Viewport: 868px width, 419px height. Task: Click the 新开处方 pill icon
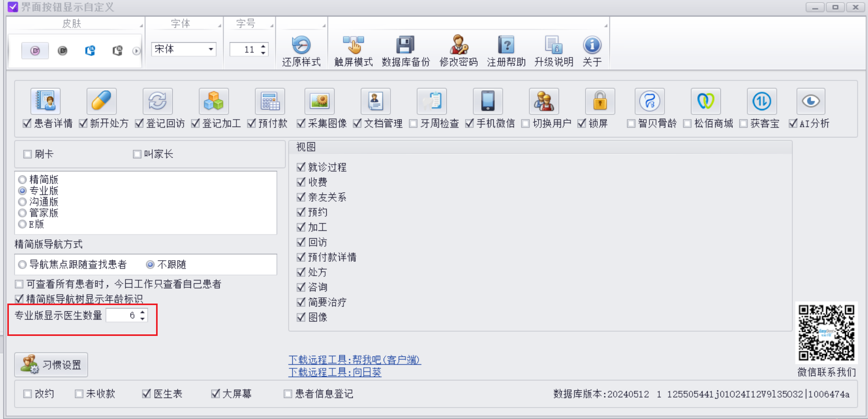pos(101,101)
